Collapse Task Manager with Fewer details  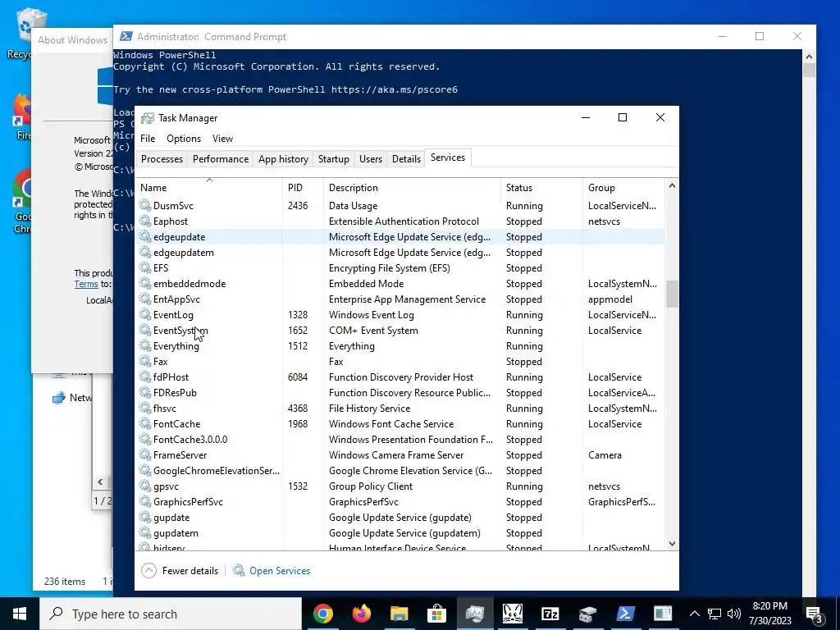click(180, 571)
